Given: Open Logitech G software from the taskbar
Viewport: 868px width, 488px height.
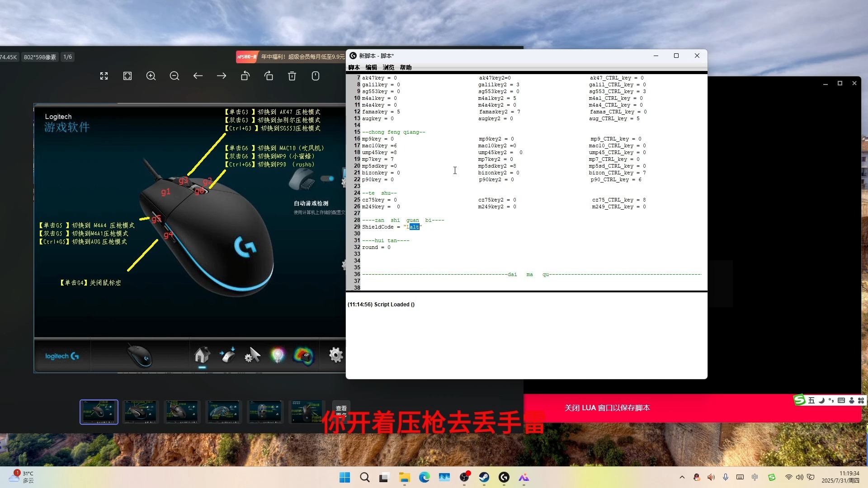Looking at the screenshot, I should coord(504,477).
